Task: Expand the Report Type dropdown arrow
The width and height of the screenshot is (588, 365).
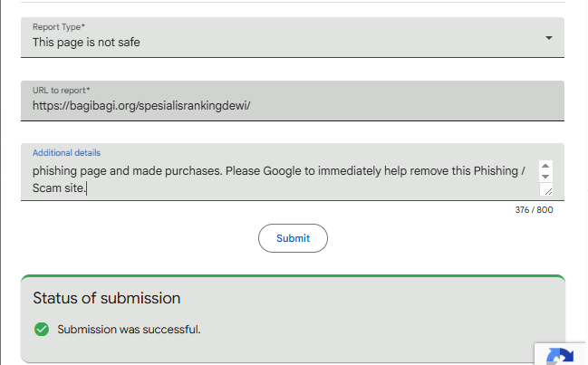Action: [x=549, y=38]
